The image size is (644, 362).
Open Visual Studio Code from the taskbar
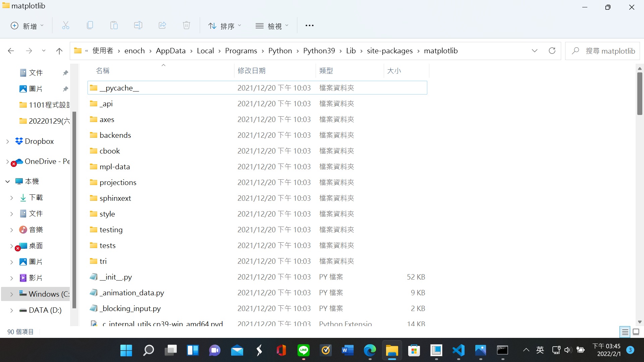(459, 350)
